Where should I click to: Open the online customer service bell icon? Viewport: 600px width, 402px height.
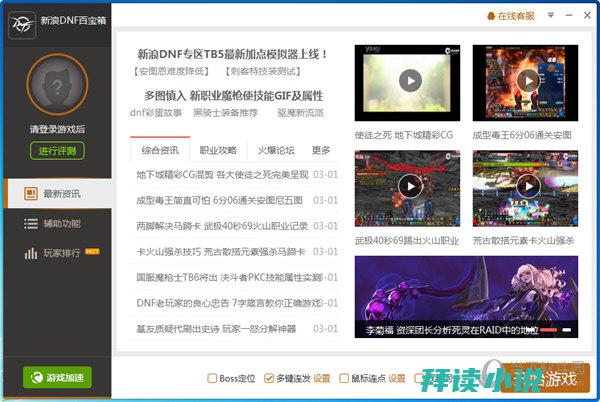(491, 16)
